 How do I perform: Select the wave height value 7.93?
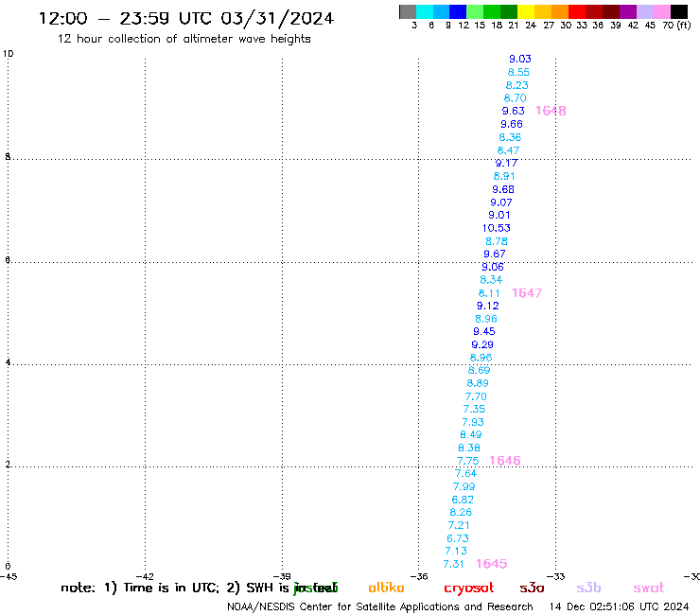point(473,422)
